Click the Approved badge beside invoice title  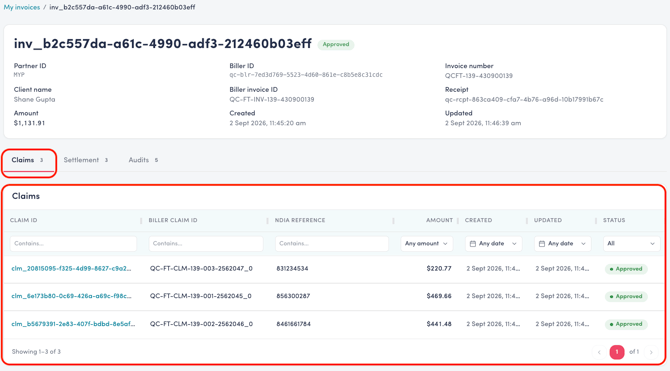click(336, 44)
